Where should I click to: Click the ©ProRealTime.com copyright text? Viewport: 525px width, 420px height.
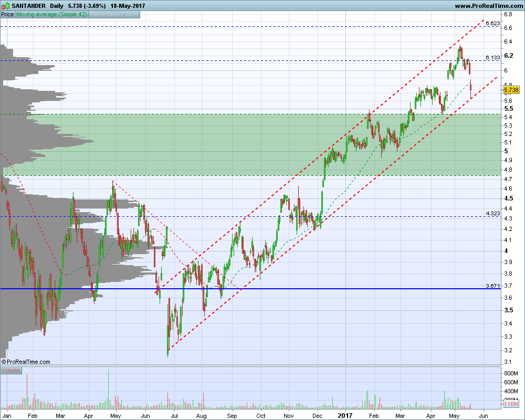point(26,362)
